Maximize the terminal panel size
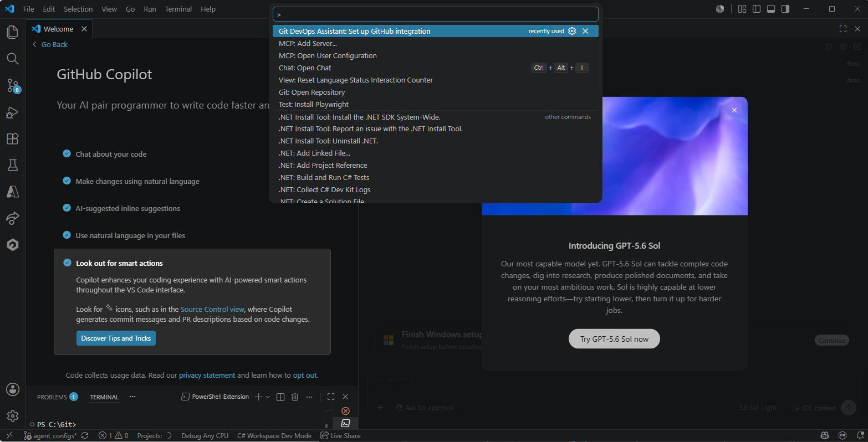The height and width of the screenshot is (442, 868). pyautogui.click(x=331, y=397)
